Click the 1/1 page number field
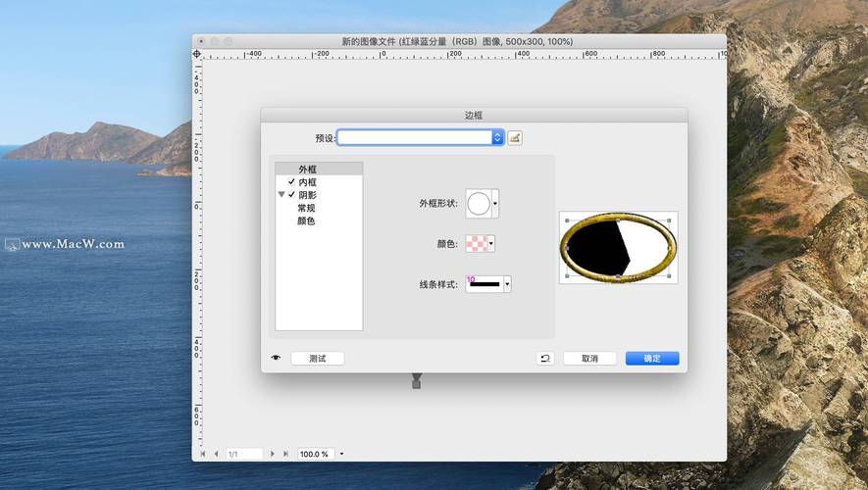The height and width of the screenshot is (490, 868). [244, 454]
